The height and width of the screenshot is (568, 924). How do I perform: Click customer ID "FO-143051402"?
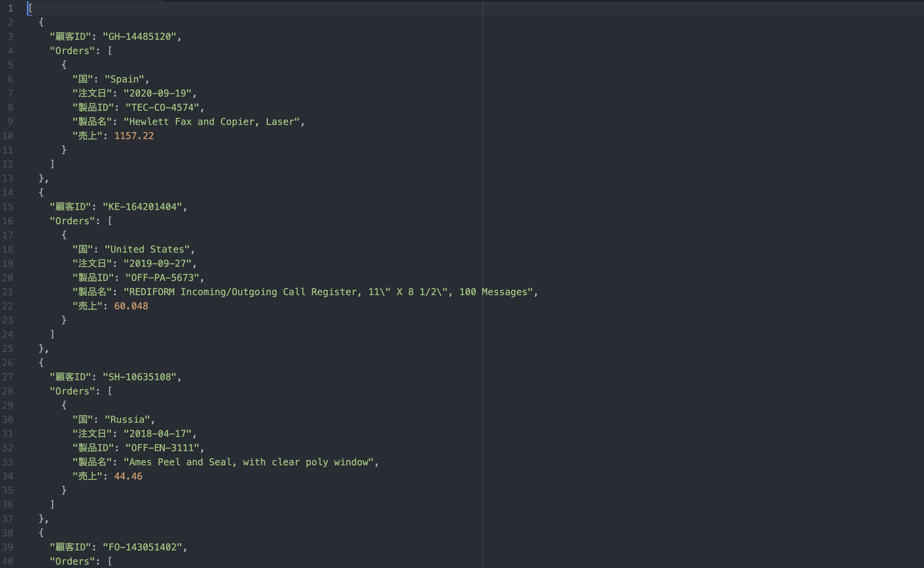pyautogui.click(x=142, y=547)
